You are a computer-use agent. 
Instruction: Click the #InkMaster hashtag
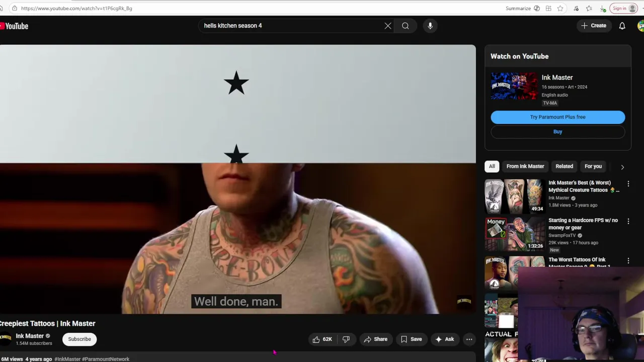pos(67,359)
